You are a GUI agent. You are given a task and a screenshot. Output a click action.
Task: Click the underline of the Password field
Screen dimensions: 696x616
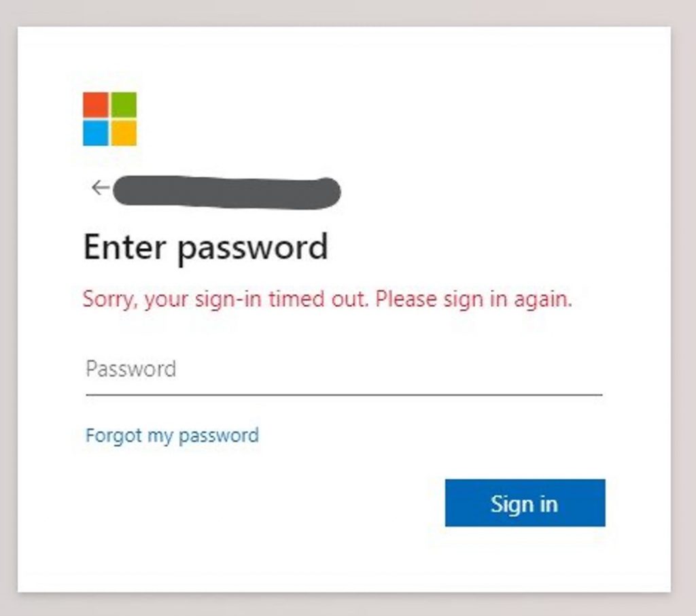[x=343, y=394]
